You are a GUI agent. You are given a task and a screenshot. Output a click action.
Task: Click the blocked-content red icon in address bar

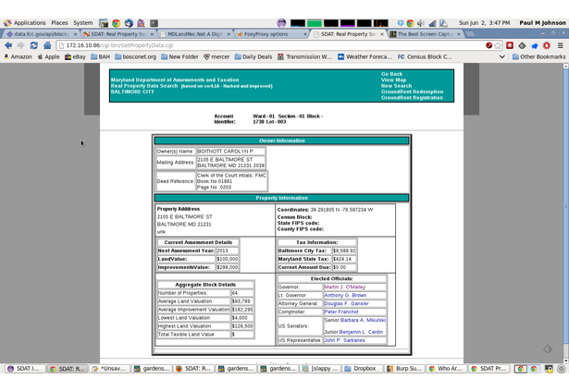coord(489,45)
